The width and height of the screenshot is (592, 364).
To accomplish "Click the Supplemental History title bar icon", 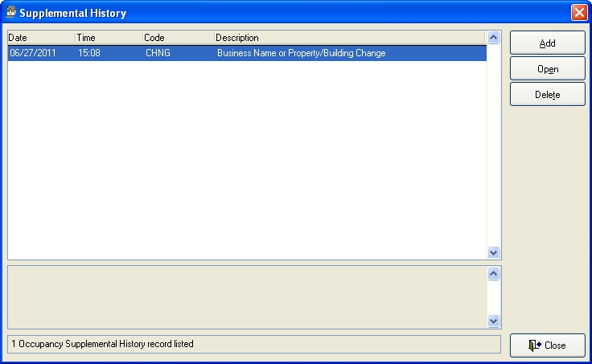I will point(11,13).
